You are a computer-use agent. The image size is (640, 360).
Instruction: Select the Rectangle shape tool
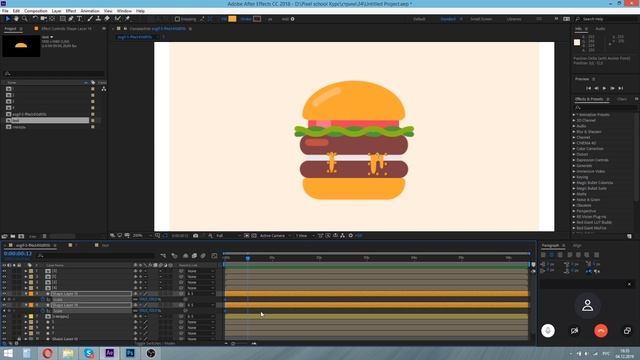(62, 19)
